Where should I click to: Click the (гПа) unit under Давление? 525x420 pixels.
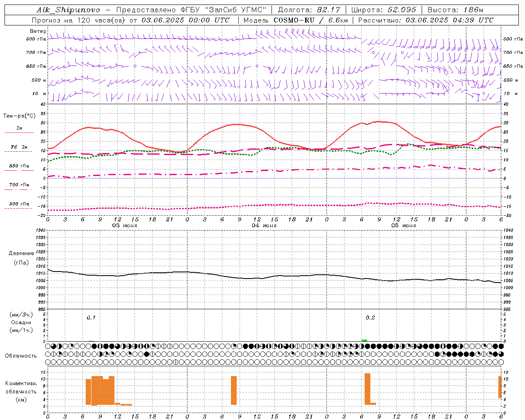pyautogui.click(x=21, y=262)
